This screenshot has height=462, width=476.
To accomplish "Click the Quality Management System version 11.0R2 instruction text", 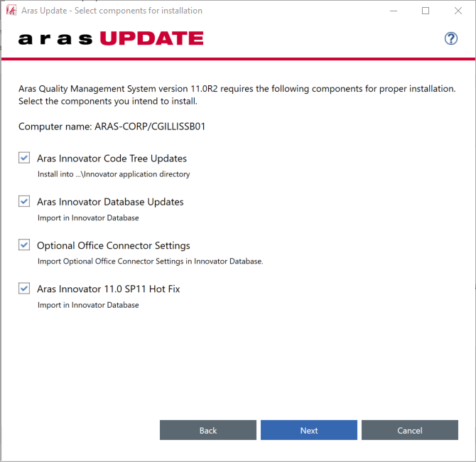I will tap(237, 89).
